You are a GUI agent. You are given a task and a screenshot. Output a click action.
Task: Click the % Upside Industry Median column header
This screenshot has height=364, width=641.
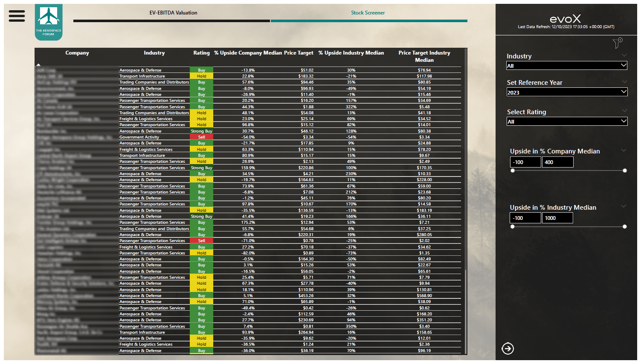tap(351, 53)
